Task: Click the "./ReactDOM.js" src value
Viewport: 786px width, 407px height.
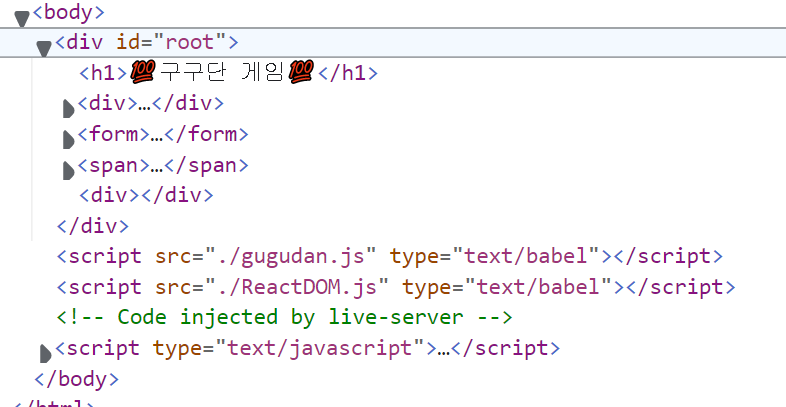Action: coord(296,287)
